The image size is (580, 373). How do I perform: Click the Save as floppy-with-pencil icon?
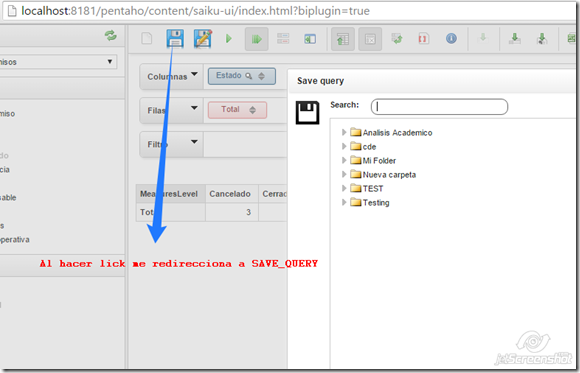point(203,38)
